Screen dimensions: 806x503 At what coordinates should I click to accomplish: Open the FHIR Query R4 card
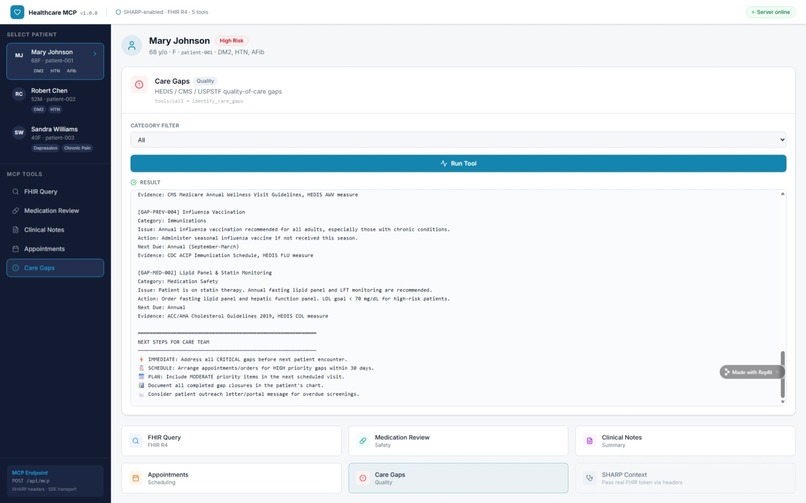(231, 440)
